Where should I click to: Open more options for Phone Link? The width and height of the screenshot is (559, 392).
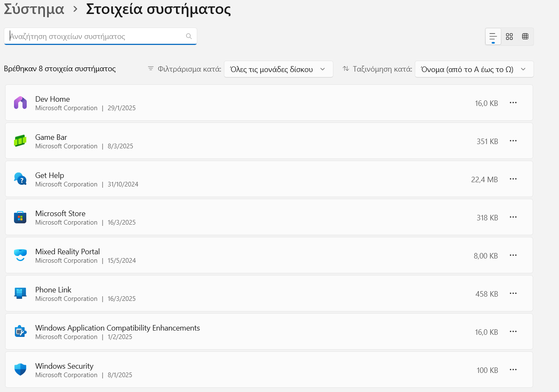point(513,293)
